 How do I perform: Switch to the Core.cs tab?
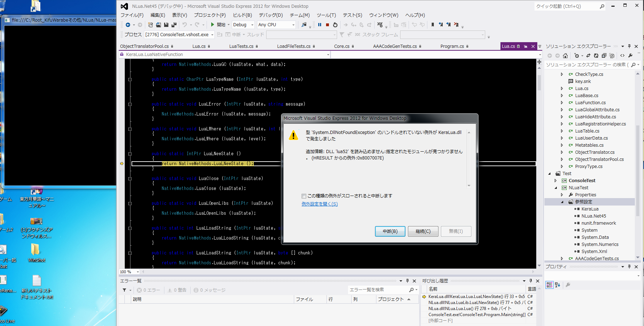tap(342, 46)
